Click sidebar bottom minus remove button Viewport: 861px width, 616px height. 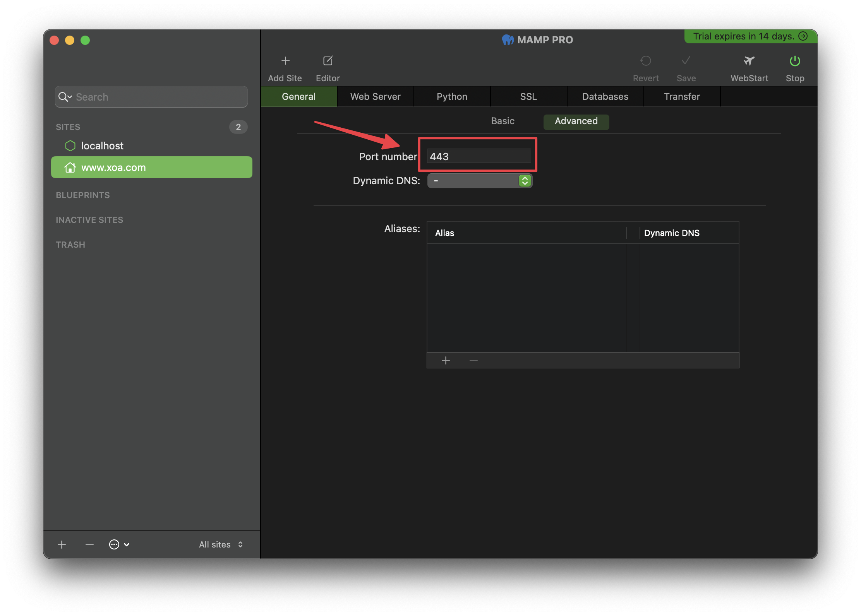89,545
